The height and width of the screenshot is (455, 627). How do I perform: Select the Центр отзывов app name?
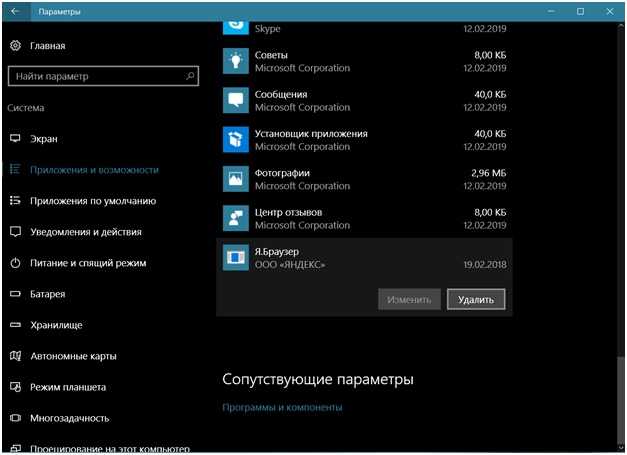point(288,212)
